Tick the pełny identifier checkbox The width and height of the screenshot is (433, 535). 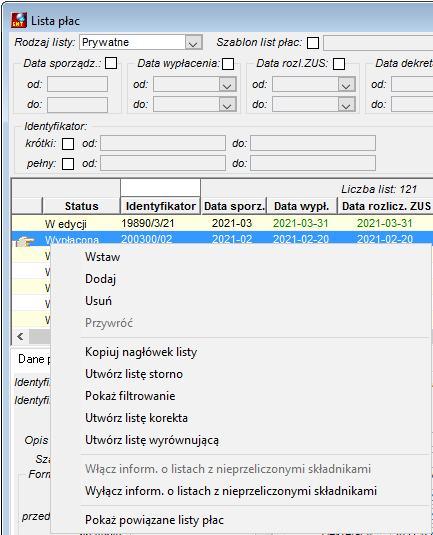click(68, 164)
